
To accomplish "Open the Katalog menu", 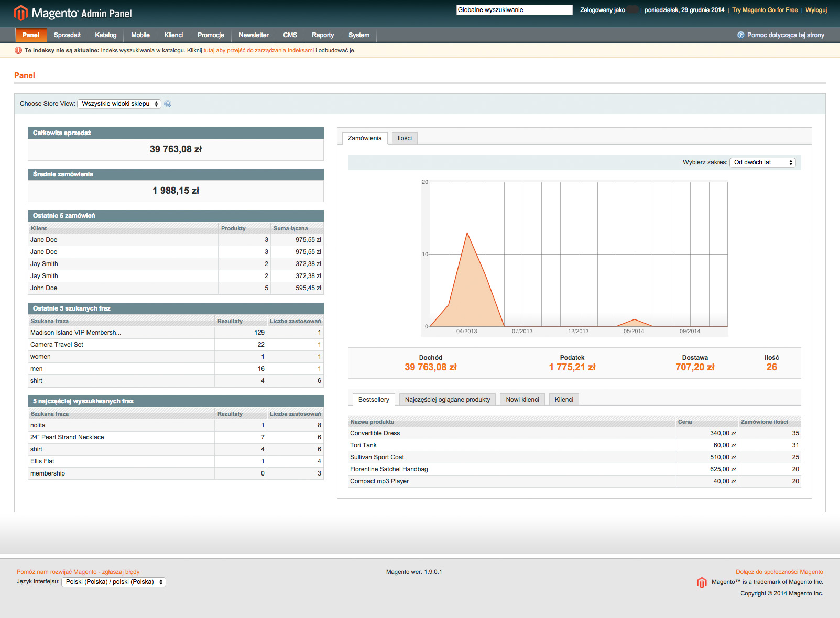I will click(106, 35).
